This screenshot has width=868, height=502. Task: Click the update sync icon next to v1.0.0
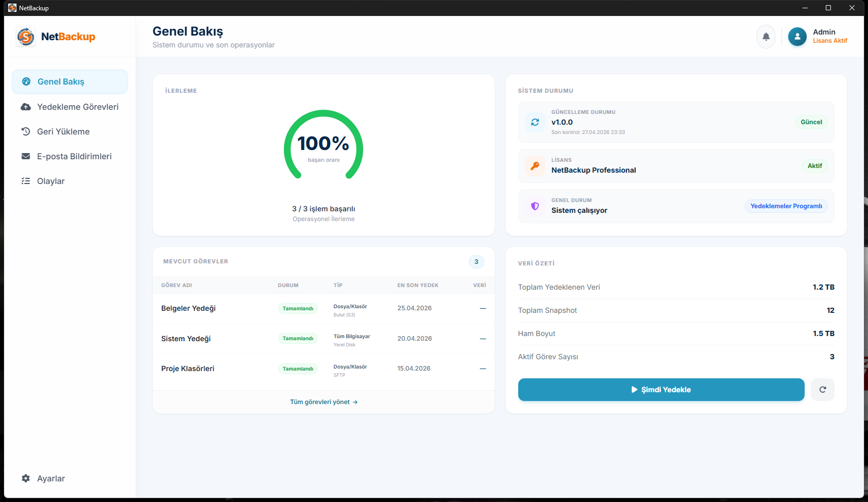pyautogui.click(x=535, y=122)
